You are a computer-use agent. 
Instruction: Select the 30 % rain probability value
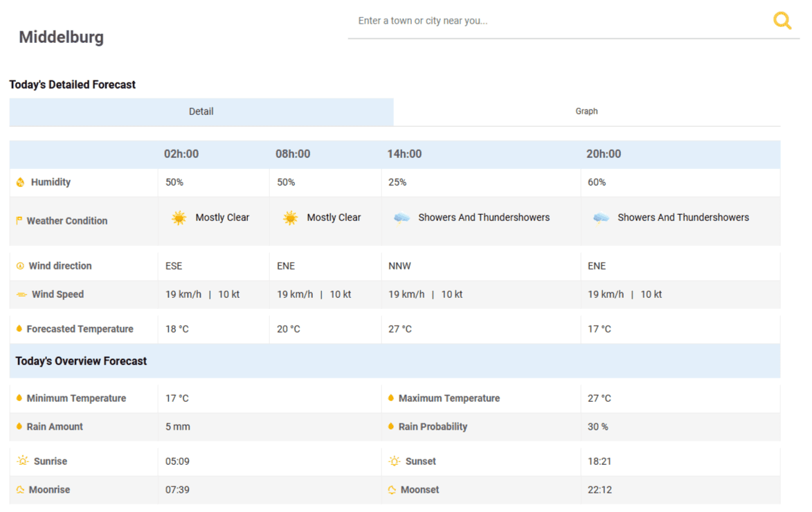pyautogui.click(x=597, y=427)
